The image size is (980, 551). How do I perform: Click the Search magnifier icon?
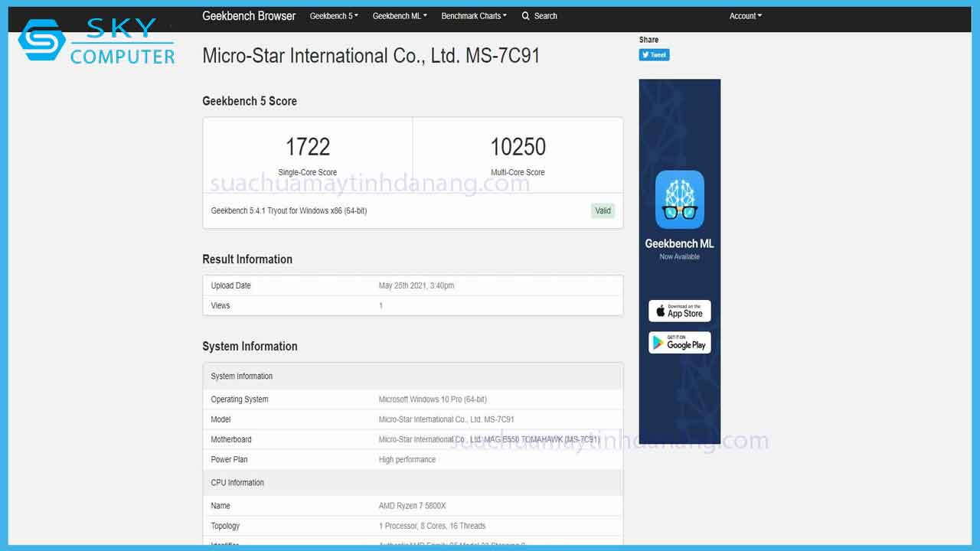(526, 16)
